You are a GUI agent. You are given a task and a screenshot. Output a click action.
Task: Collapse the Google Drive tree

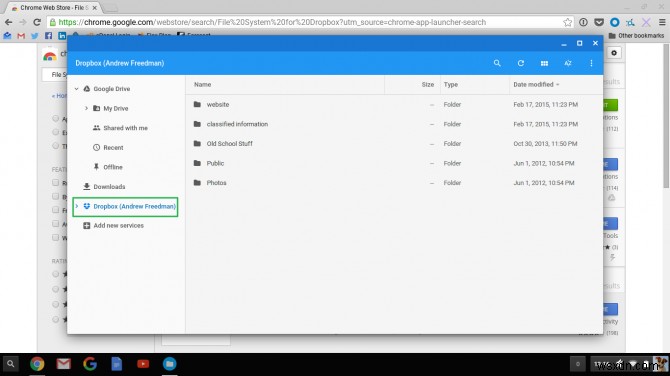pos(76,89)
